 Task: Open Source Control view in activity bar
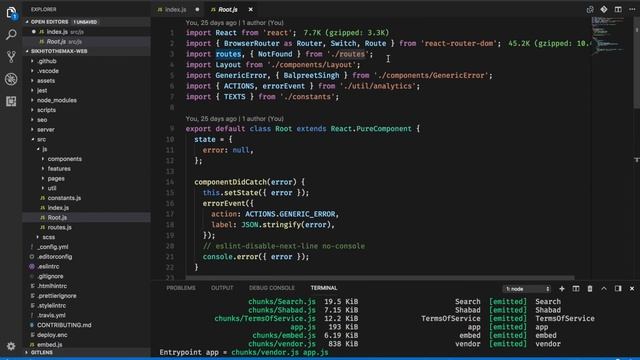11,57
